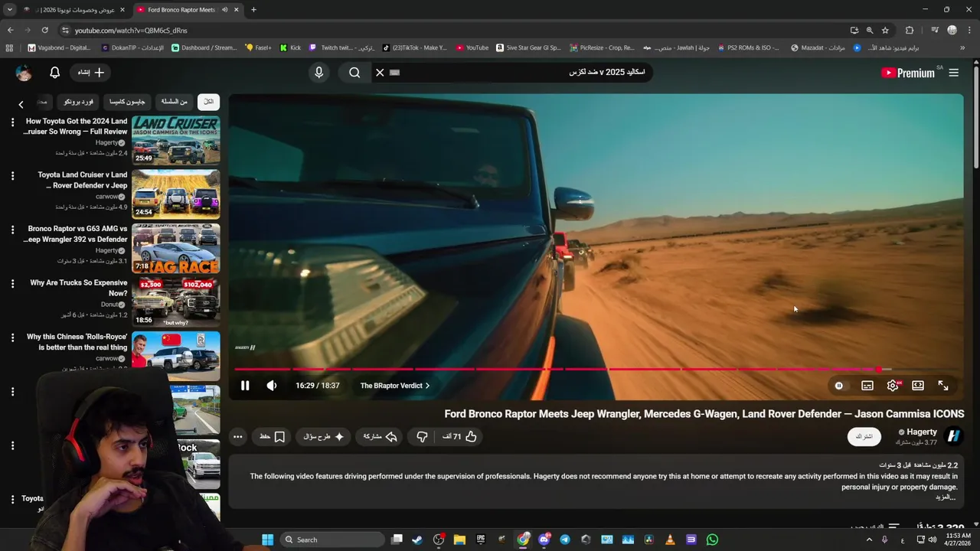Viewport: 980px width, 551px height.
Task: Open options menu for Bronco Raptor vs G63
Action: coord(12,230)
